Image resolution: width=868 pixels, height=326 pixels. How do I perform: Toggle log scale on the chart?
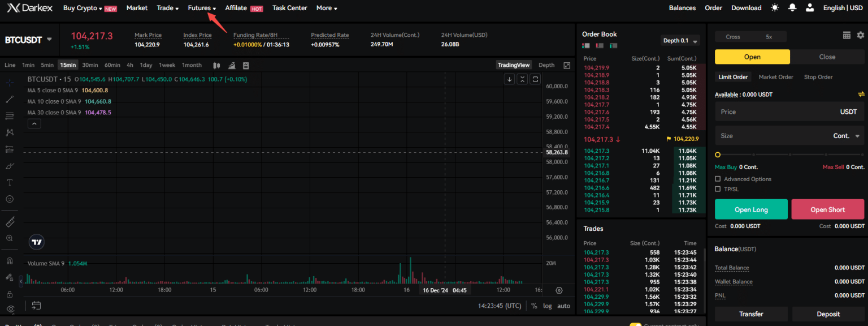(547, 306)
